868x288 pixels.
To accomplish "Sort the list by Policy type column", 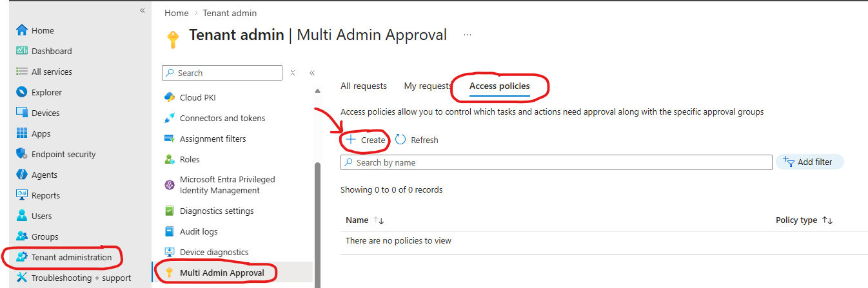I will [x=827, y=220].
